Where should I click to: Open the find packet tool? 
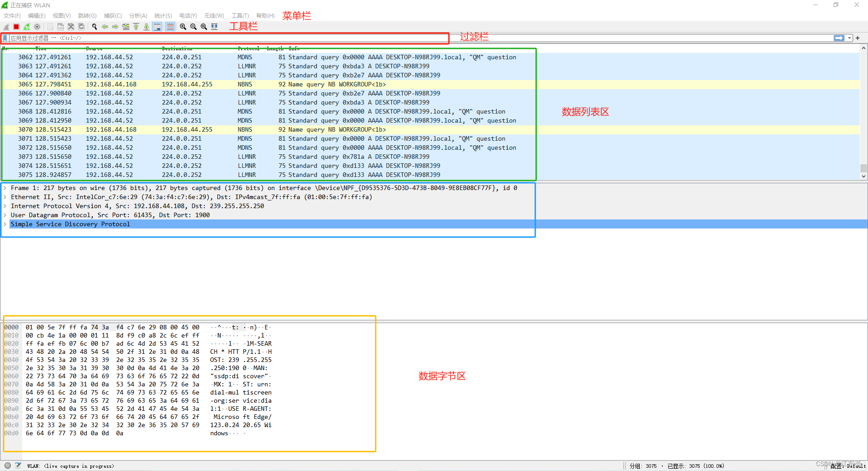tap(94, 27)
